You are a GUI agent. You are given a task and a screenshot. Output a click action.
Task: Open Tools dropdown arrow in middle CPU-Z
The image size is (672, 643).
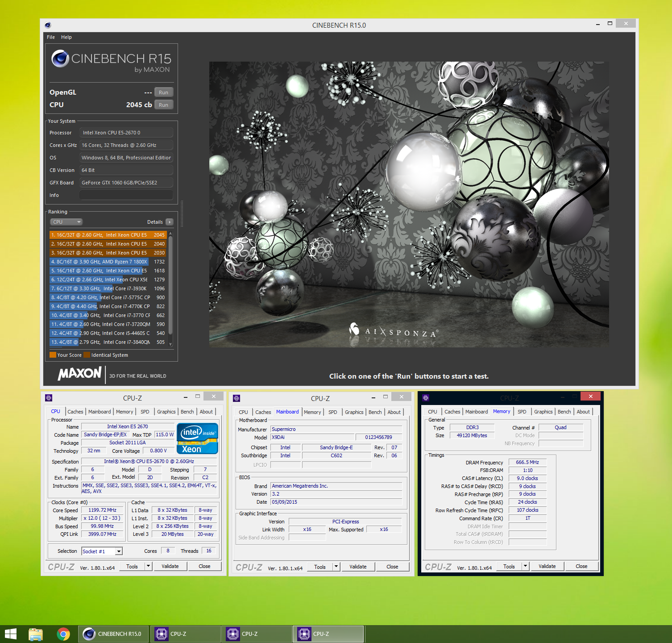coord(336,567)
